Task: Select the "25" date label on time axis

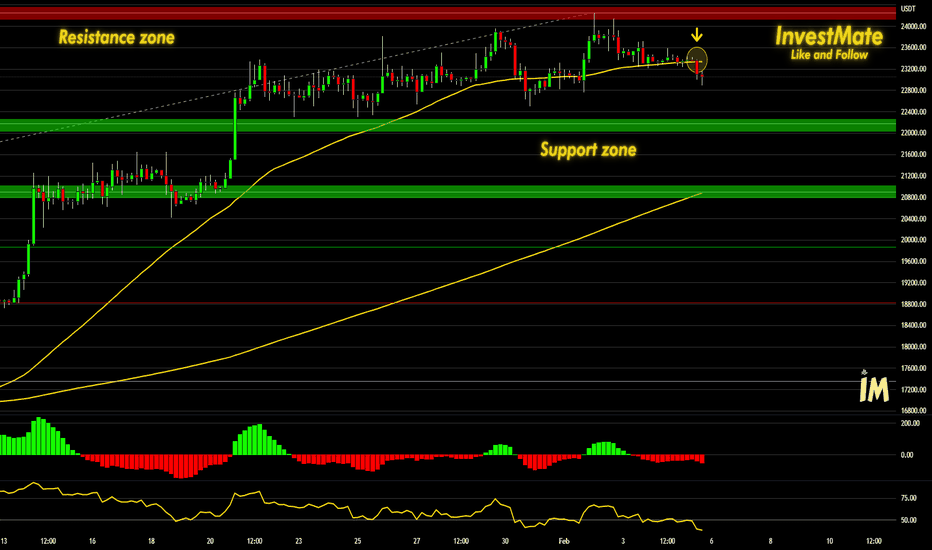Action: (x=358, y=541)
